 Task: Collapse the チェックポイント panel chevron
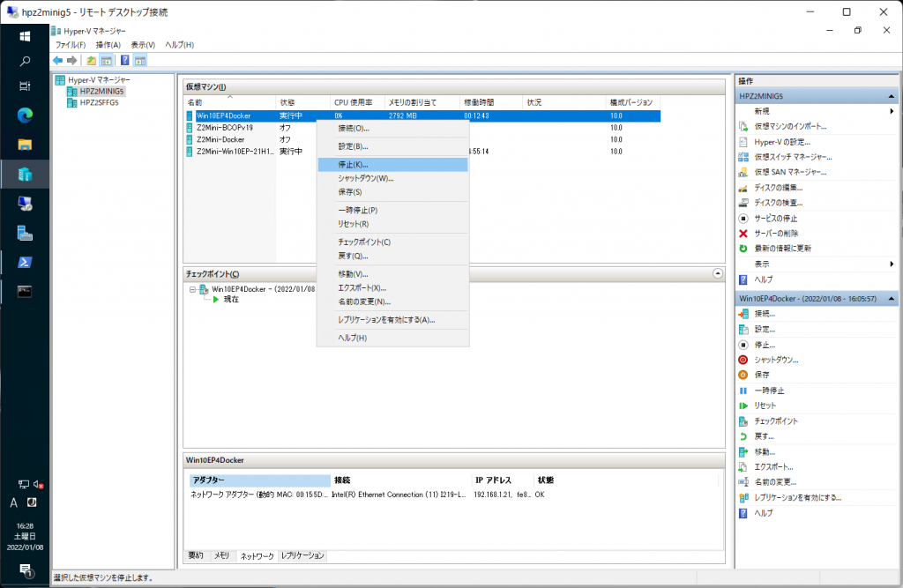tap(718, 273)
